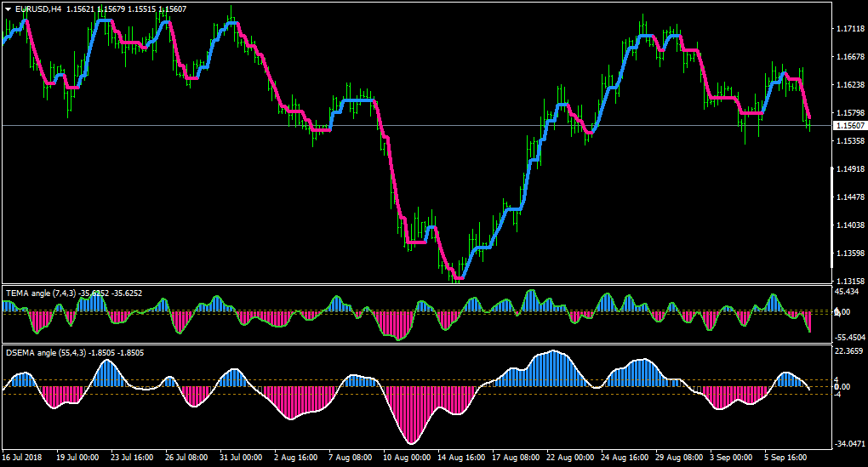Click time axis label 23 Jul 16:00
Image resolution: width=868 pixels, height=467 pixels.
tap(132, 457)
